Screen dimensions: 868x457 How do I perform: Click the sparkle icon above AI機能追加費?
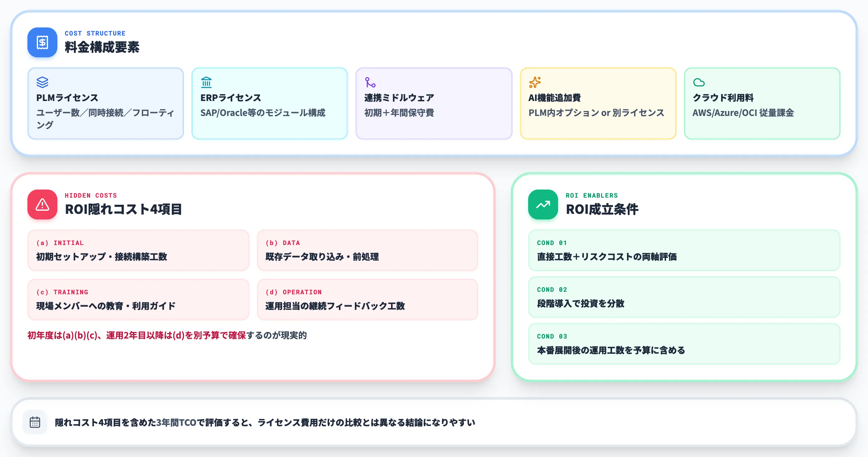[534, 82]
